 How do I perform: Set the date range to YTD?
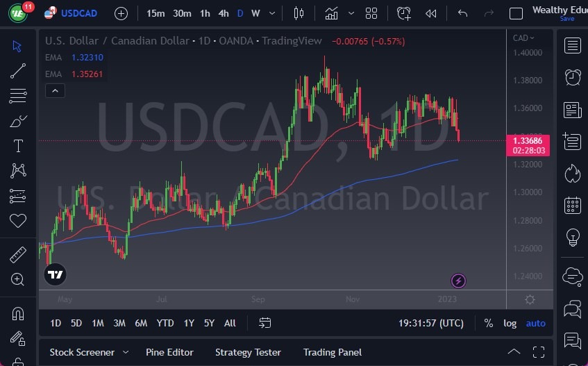click(x=165, y=323)
